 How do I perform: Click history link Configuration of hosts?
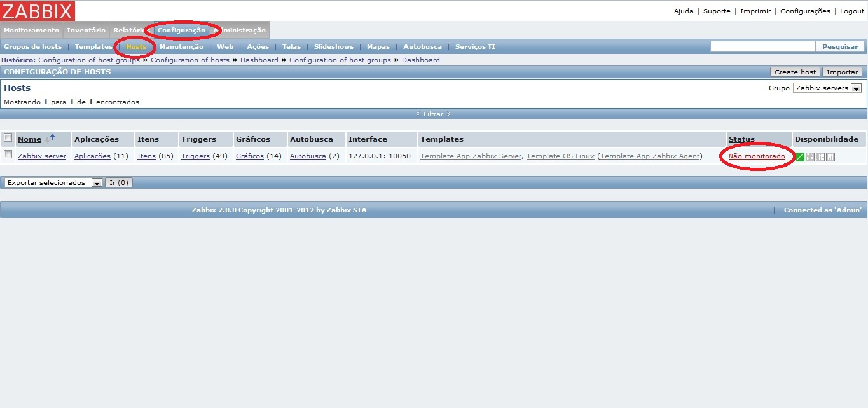tap(190, 60)
